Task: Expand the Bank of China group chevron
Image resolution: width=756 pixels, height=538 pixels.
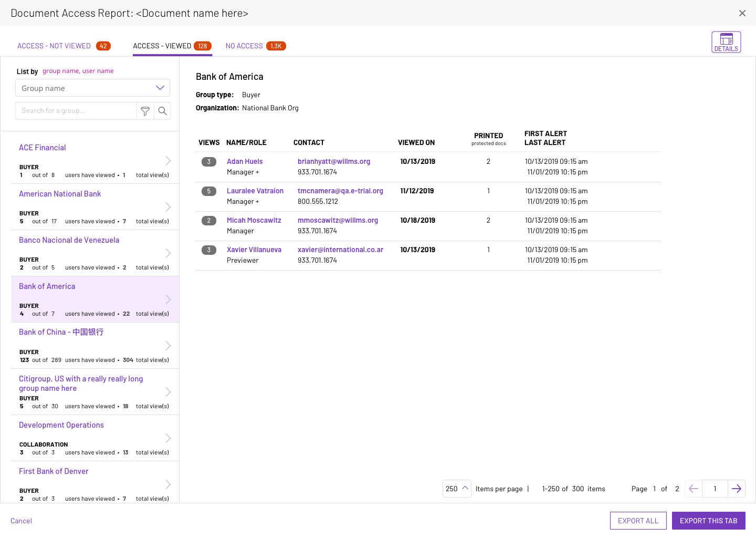Action: pos(168,345)
